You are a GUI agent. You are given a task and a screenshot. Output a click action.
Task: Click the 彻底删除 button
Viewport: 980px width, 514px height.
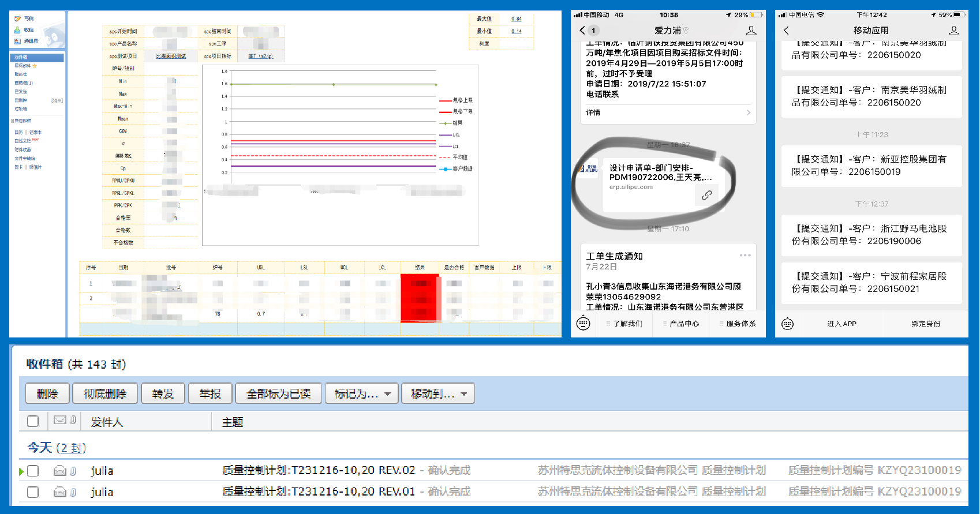[x=105, y=393]
